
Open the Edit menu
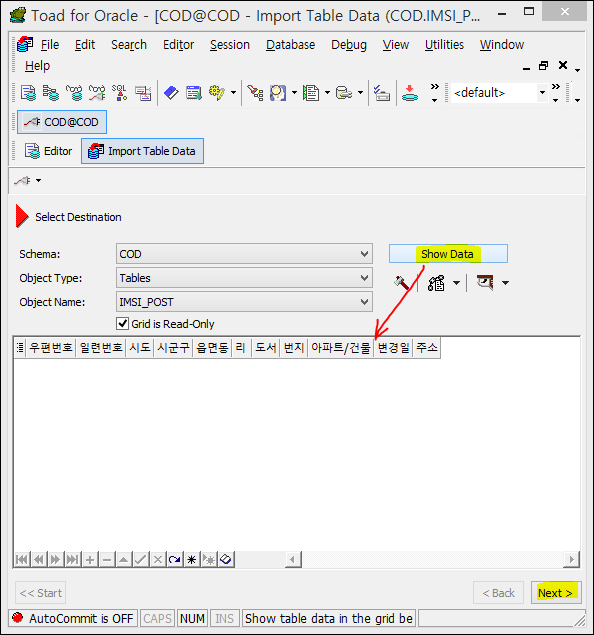tap(85, 45)
